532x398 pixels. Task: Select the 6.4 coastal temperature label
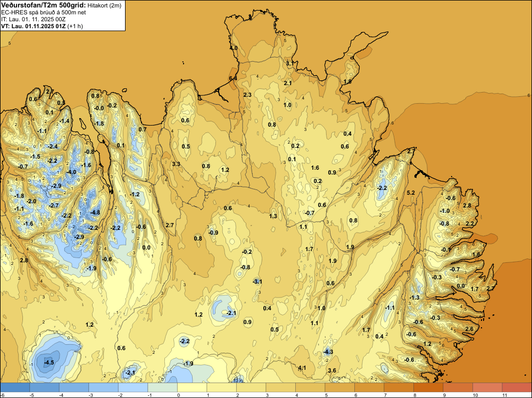pyautogui.click(x=233, y=78)
